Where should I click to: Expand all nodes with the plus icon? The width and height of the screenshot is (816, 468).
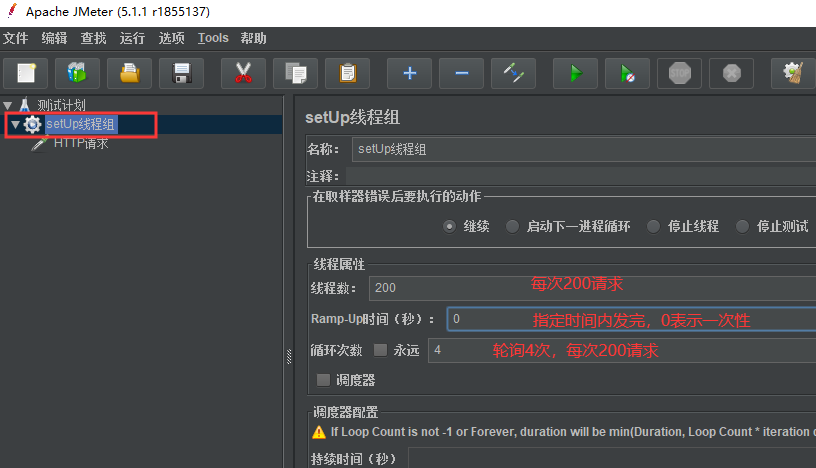pyautogui.click(x=410, y=73)
